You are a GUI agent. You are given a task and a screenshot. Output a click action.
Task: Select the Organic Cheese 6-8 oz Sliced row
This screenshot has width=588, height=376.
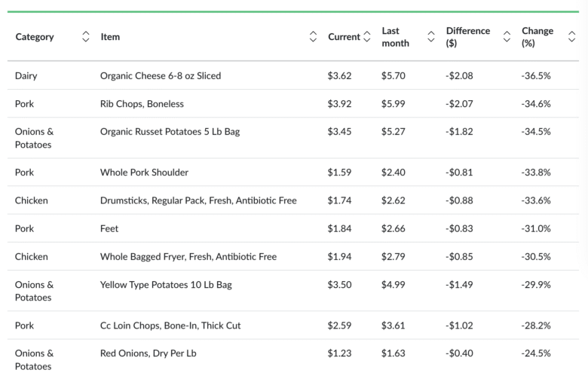161,75
